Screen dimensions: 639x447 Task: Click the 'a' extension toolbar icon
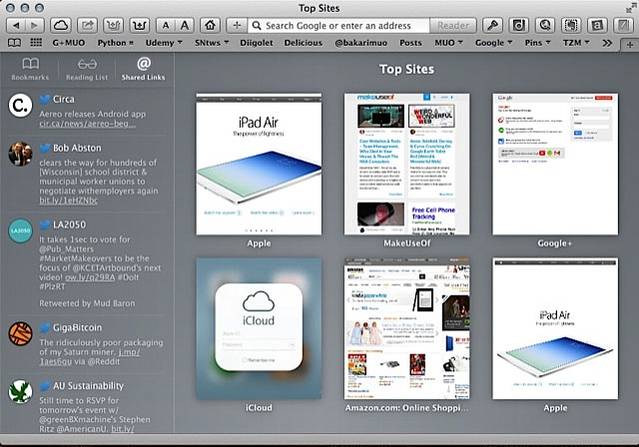(x=597, y=26)
